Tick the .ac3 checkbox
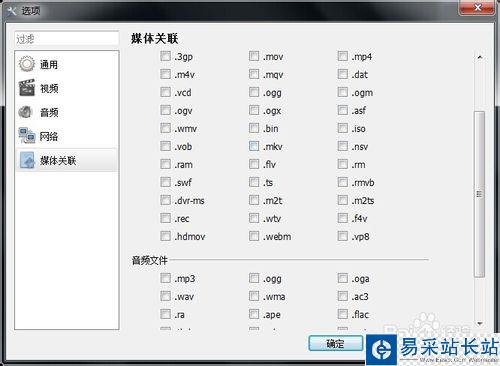500x366 pixels. point(343,296)
